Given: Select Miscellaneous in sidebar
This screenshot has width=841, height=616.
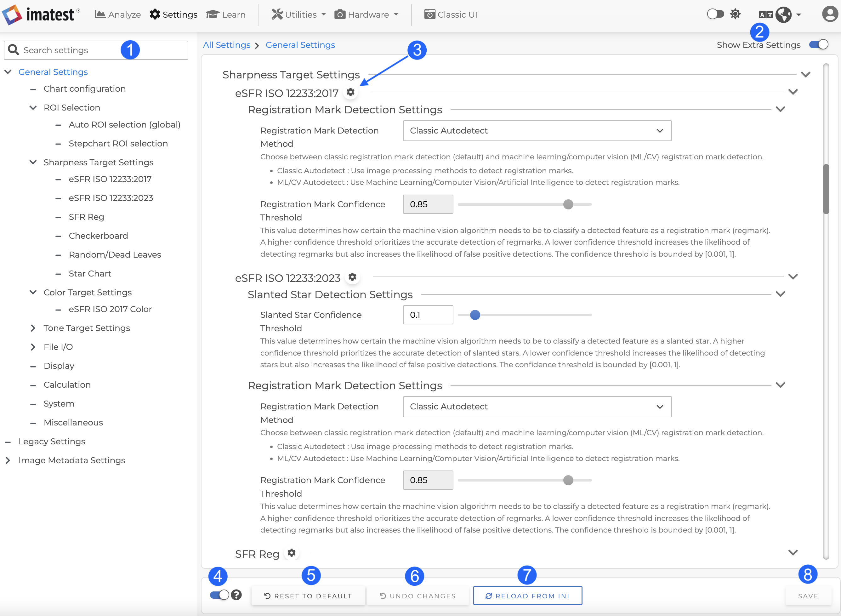Looking at the screenshot, I should [73, 422].
